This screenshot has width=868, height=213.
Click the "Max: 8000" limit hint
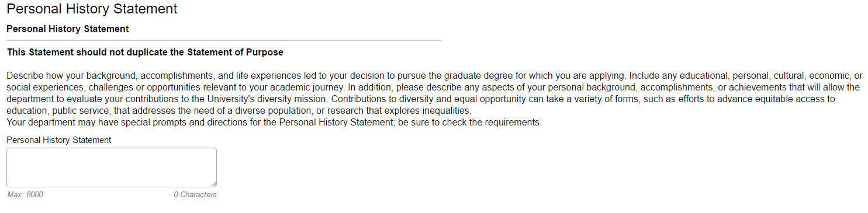point(25,194)
